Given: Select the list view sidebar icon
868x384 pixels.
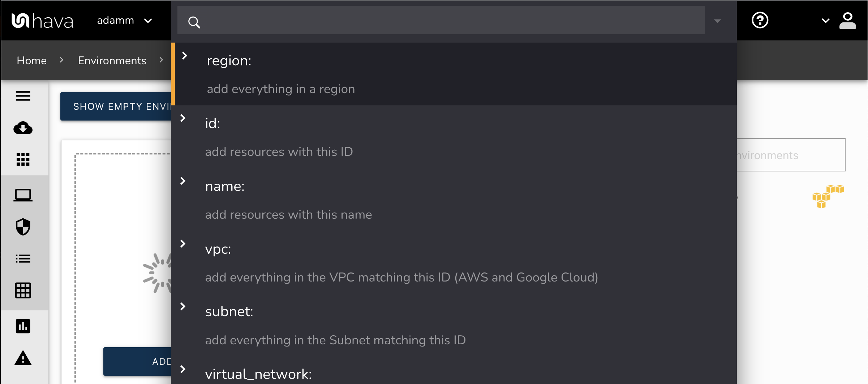Looking at the screenshot, I should (x=23, y=258).
